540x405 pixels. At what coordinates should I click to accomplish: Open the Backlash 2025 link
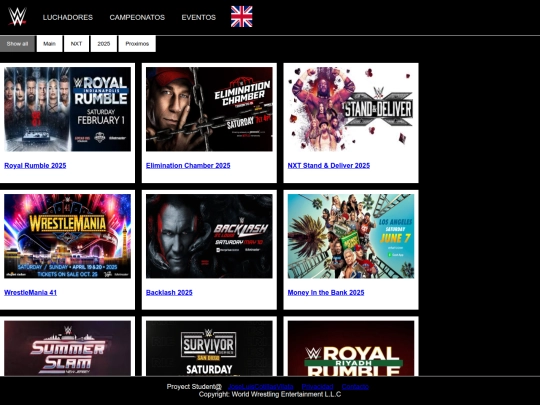click(169, 292)
